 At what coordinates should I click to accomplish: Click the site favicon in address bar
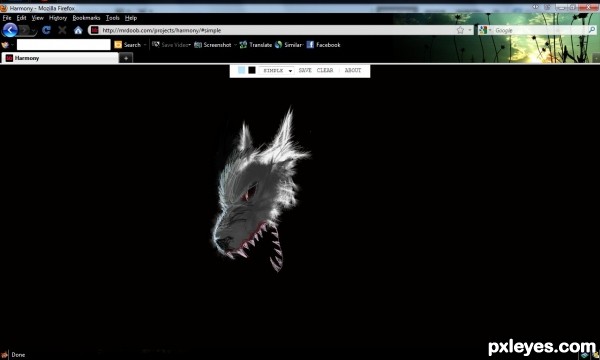[x=95, y=30]
